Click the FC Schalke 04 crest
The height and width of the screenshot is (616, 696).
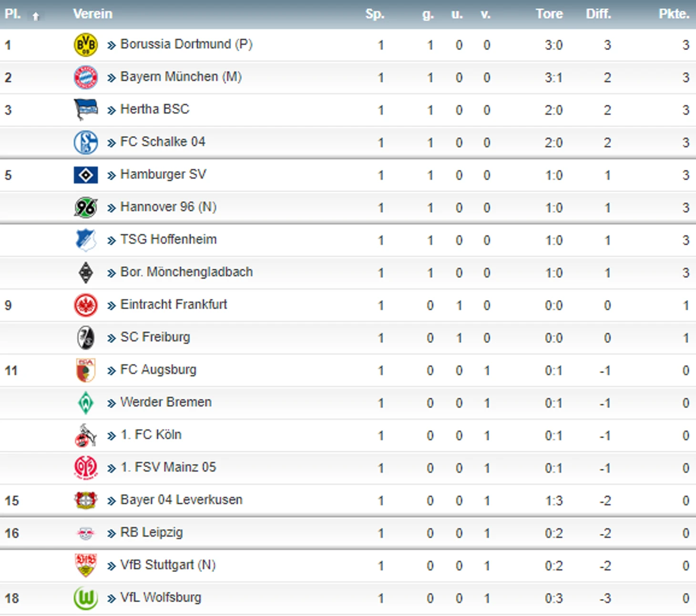click(x=86, y=142)
